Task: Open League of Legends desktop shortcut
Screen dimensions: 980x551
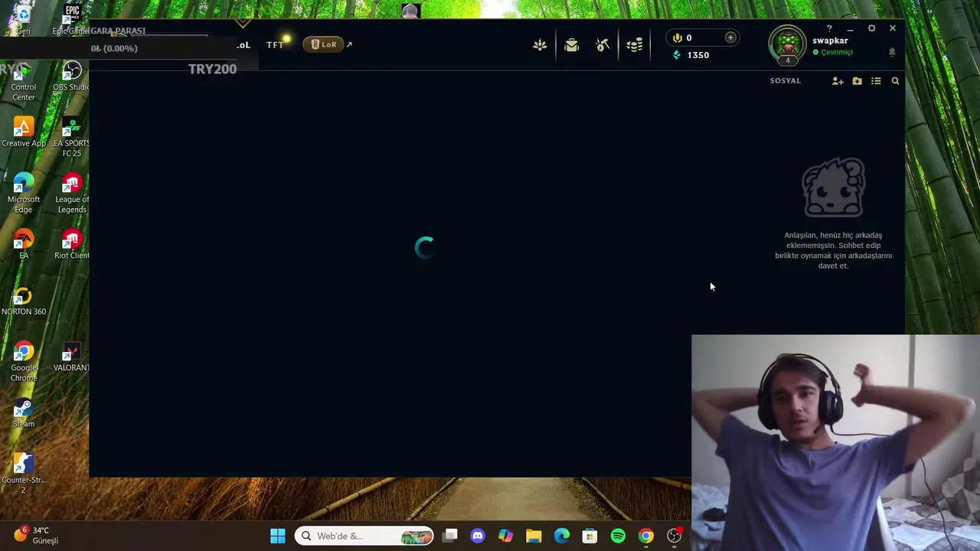Action: click(x=71, y=194)
